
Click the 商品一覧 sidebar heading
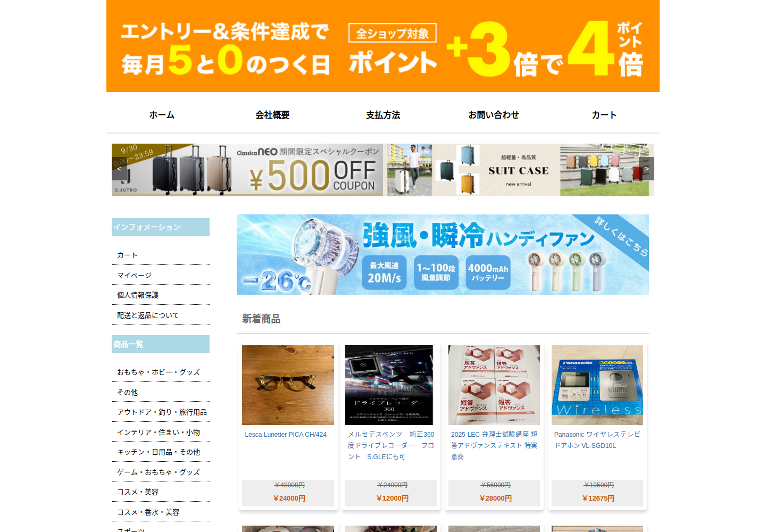[x=161, y=344]
